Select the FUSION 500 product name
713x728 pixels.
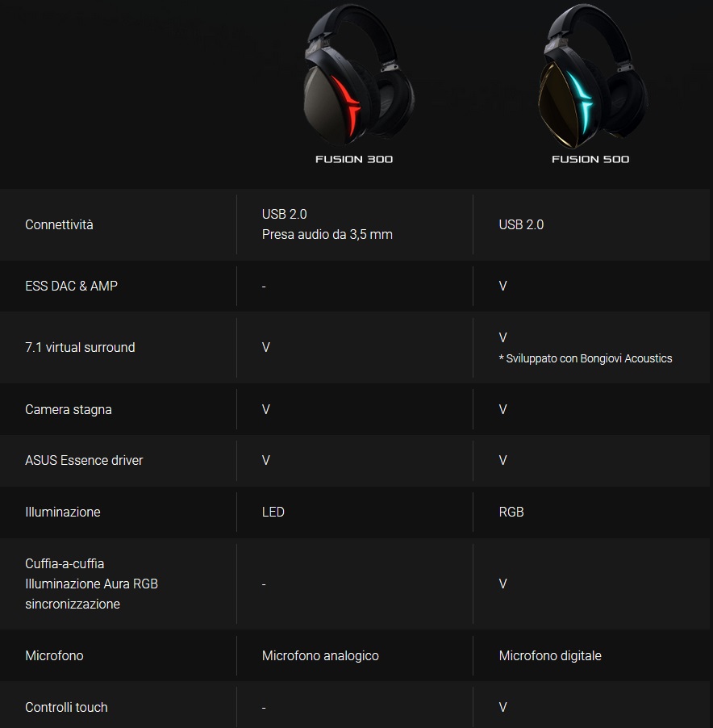coord(590,159)
